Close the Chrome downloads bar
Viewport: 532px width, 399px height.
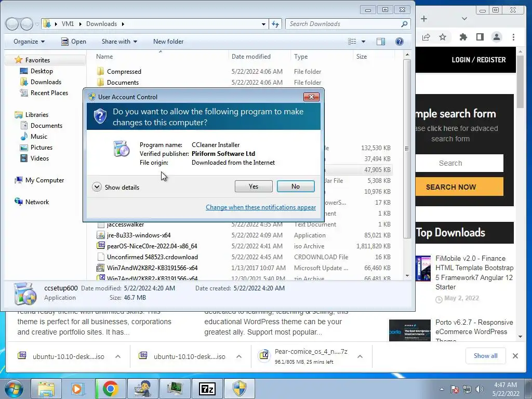pos(515,356)
